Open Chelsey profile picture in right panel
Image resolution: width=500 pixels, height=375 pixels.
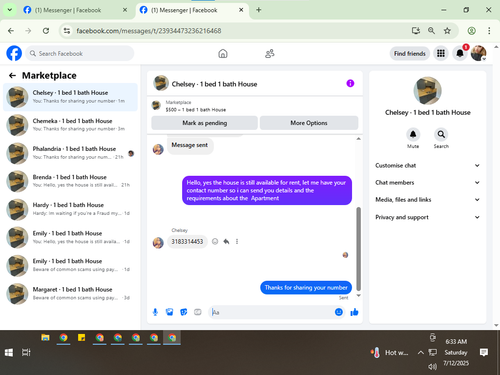(427, 91)
